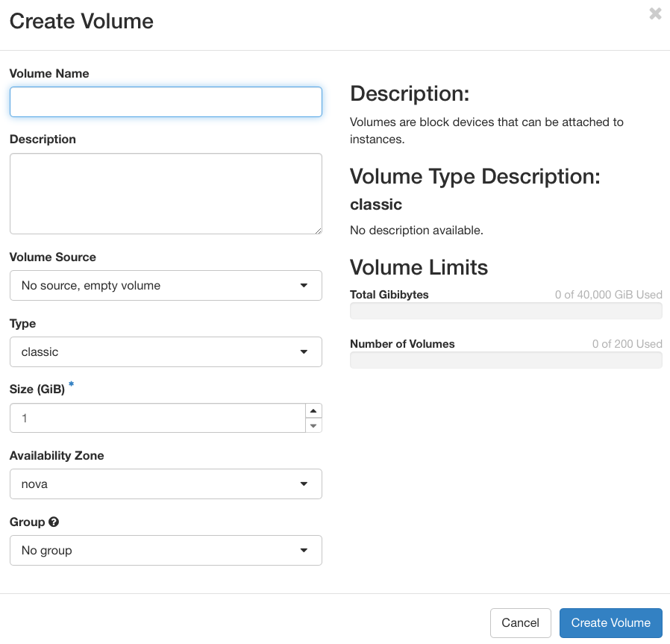Click the Create Volume button
This screenshot has width=670, height=644.
(610, 622)
